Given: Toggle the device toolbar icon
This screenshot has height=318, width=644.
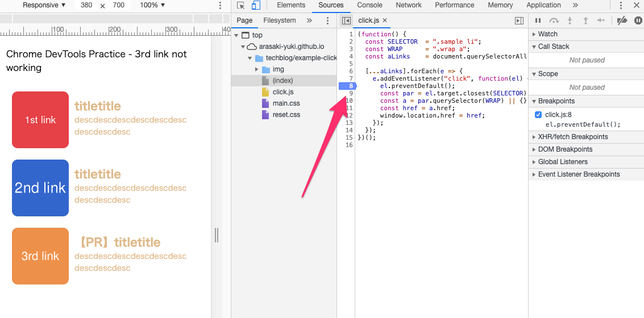Looking at the screenshot, I should (x=256, y=5).
